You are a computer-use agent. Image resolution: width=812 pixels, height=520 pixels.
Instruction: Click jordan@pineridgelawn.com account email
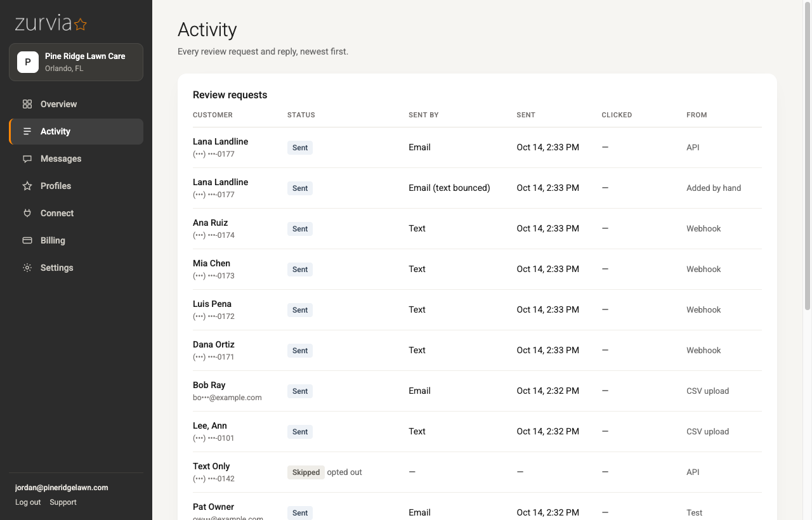click(x=62, y=488)
